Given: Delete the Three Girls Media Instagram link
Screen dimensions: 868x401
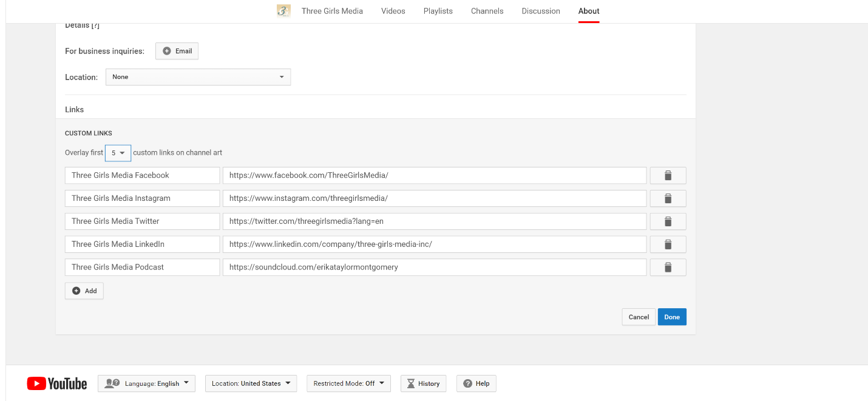Looking at the screenshot, I should 668,198.
